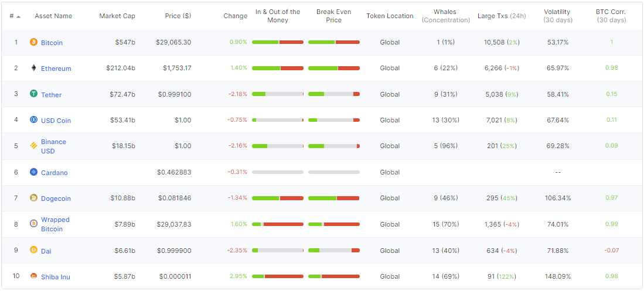Click Cardano's price $0.462883
Viewport: 644px width, 291px height.
(x=174, y=172)
